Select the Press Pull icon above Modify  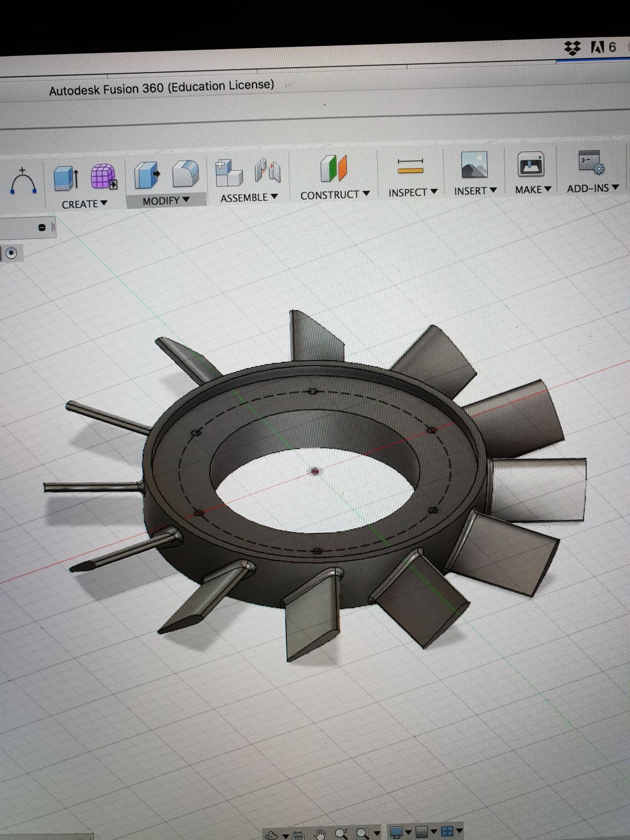click(146, 174)
